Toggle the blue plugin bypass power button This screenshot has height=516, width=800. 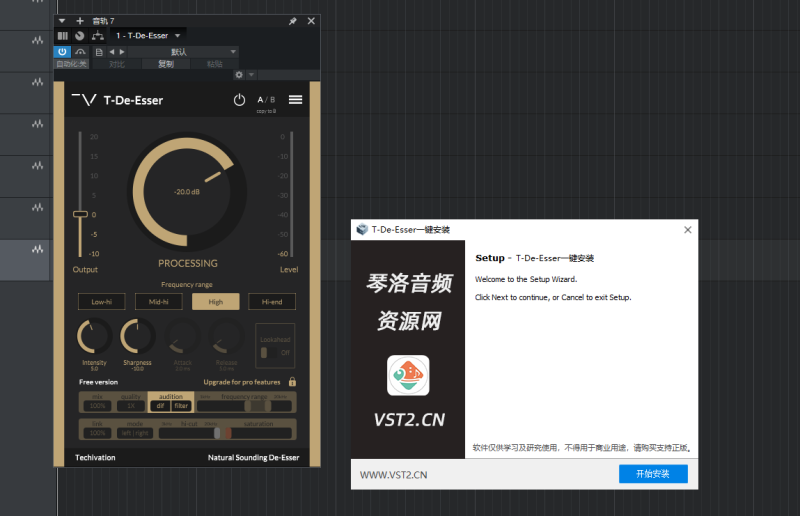62,51
